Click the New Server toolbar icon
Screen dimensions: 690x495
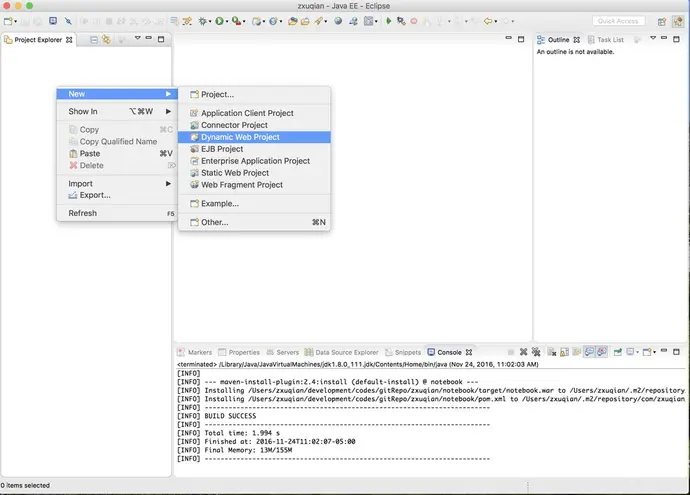(257, 21)
